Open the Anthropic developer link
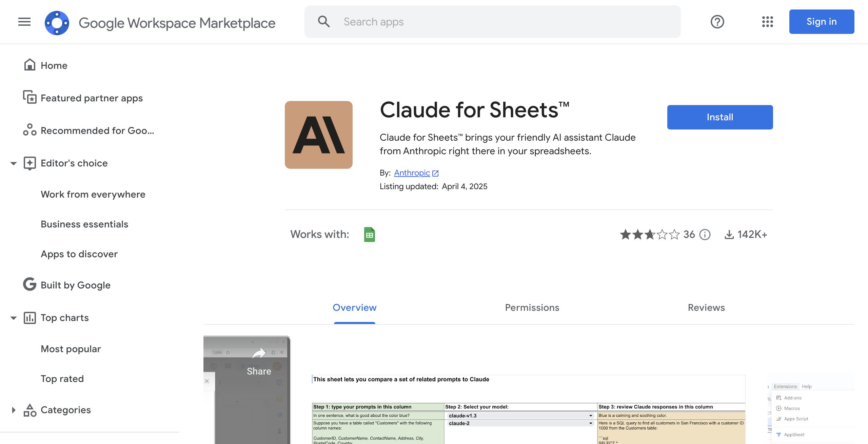This screenshot has width=868, height=444. [412, 173]
